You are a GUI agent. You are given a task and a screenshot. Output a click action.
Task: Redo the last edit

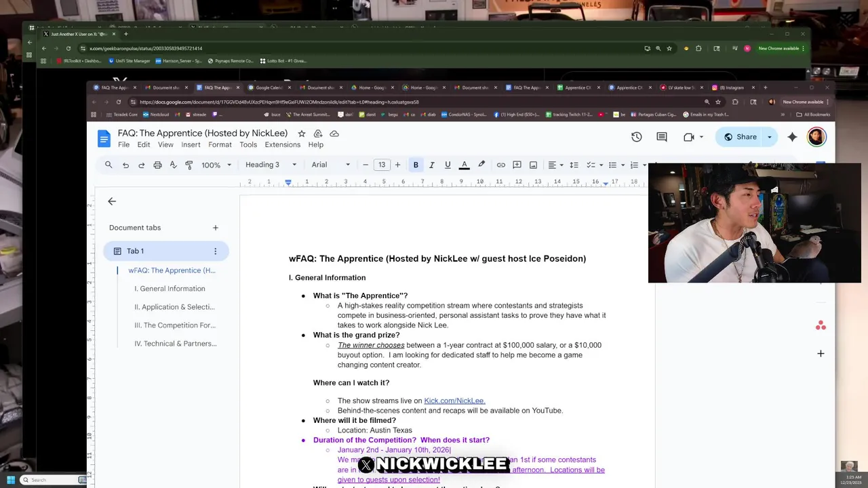[142, 165]
